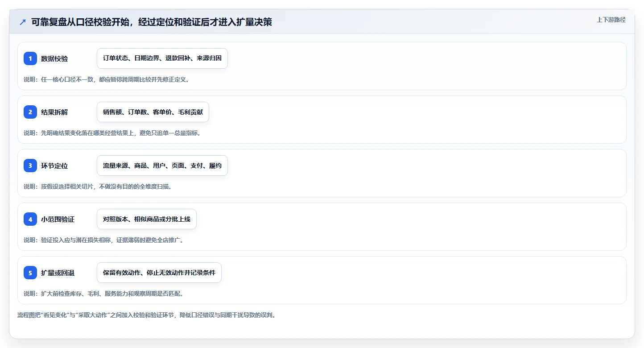Click the footer caption starting 流程图把
The height and width of the screenshot is (348, 644).
click(x=147, y=315)
